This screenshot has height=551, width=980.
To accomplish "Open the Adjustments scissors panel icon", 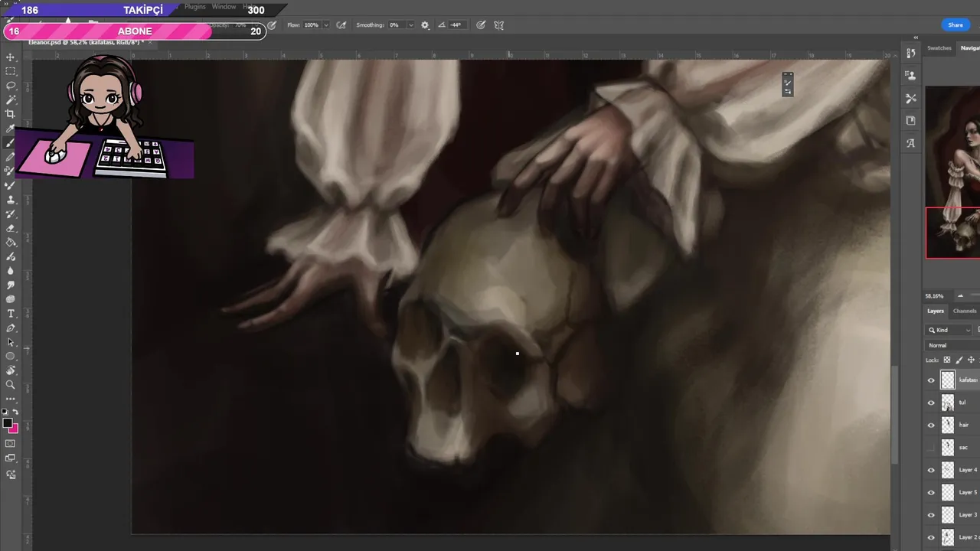I will click(x=910, y=98).
